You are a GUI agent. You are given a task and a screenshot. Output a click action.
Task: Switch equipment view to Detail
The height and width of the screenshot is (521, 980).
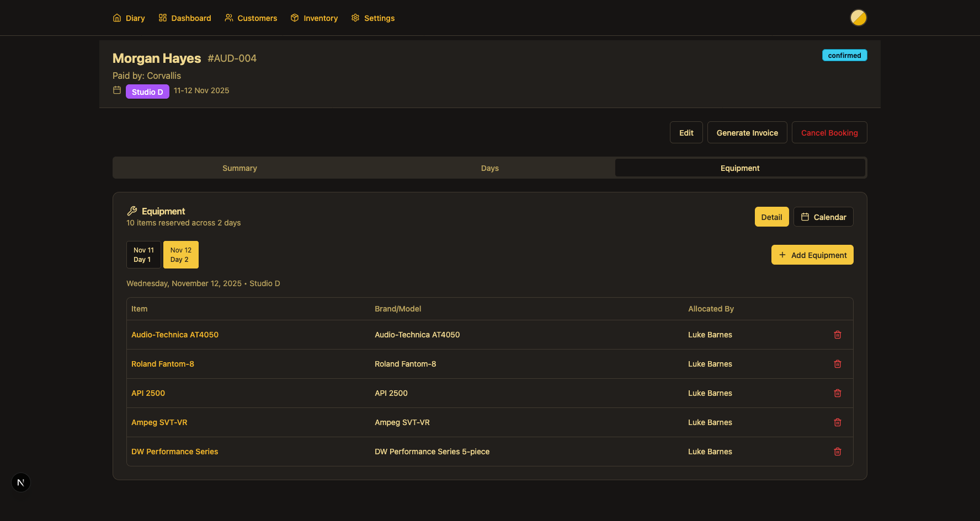pyautogui.click(x=771, y=217)
